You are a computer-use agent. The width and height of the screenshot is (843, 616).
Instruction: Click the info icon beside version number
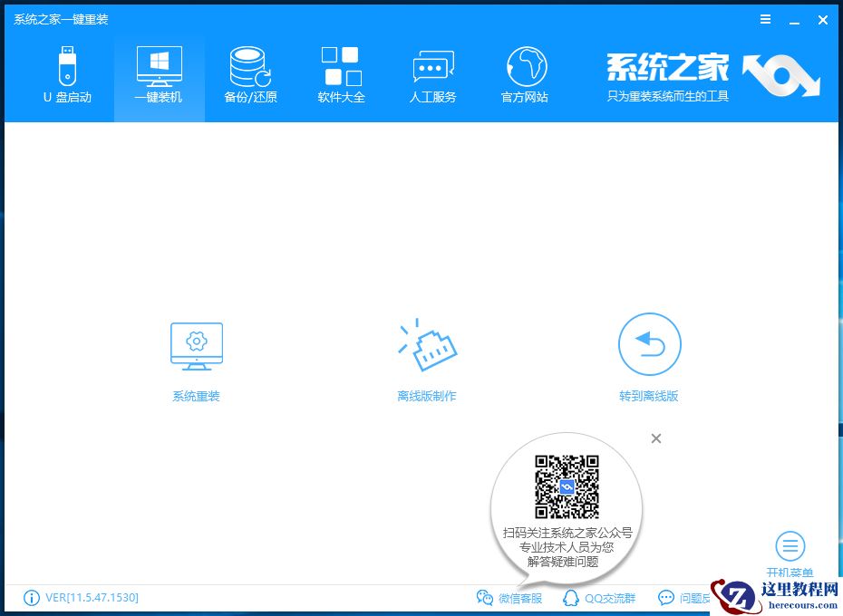32,598
